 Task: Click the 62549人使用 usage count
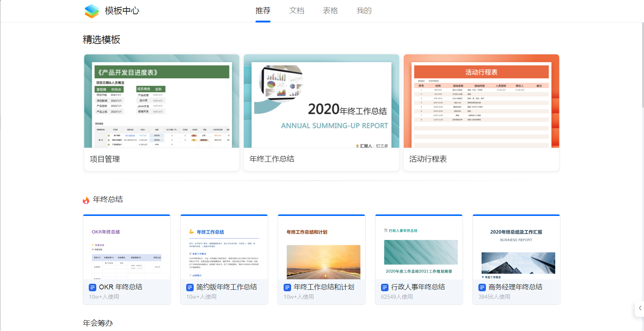(x=397, y=297)
